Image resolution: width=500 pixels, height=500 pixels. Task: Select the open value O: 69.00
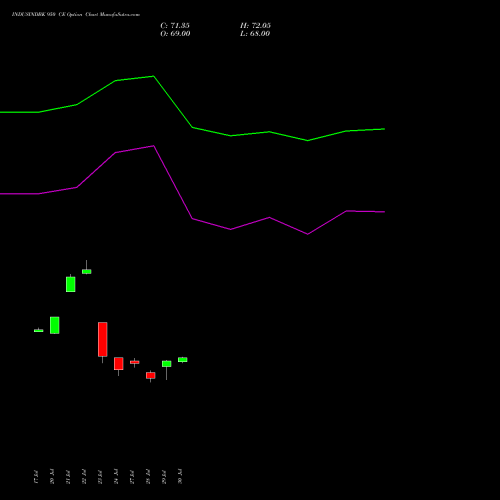[175, 34]
